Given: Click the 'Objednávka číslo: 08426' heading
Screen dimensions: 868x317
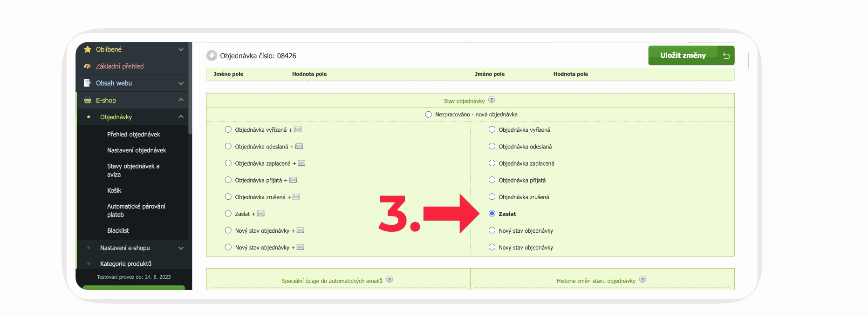Looking at the screenshot, I should pyautogui.click(x=258, y=56).
